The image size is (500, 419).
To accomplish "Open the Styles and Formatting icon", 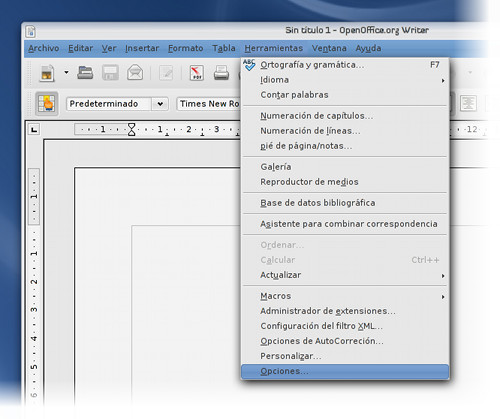I will point(47,104).
